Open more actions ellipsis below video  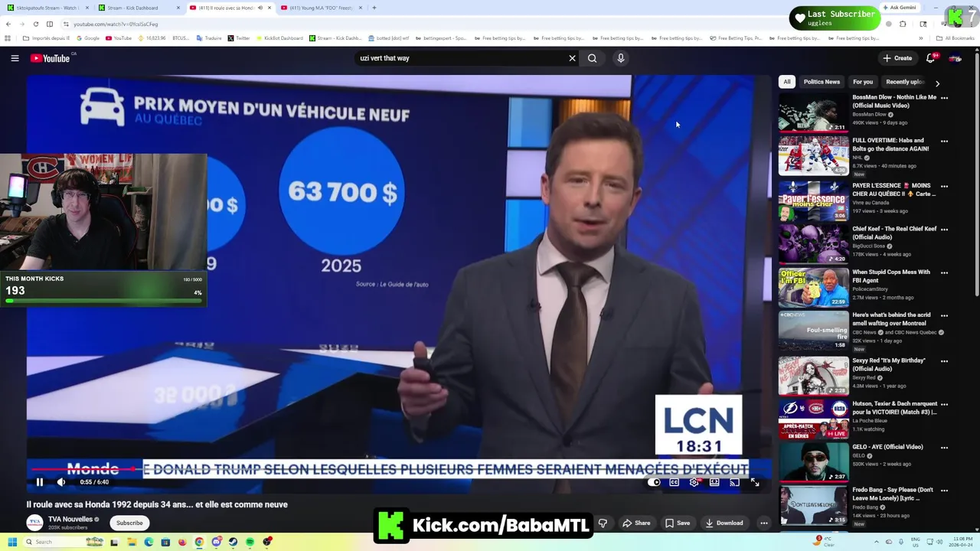(763, 523)
